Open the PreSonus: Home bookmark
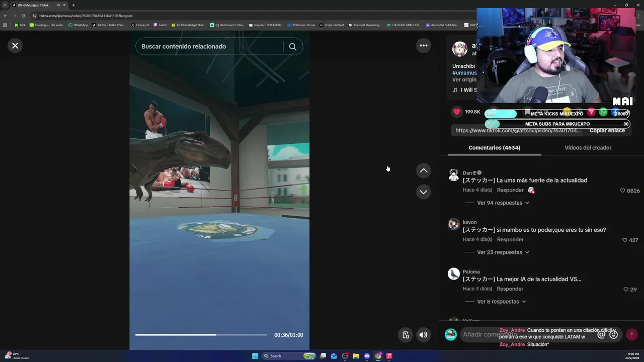This screenshot has height=362, width=644. (301, 25)
